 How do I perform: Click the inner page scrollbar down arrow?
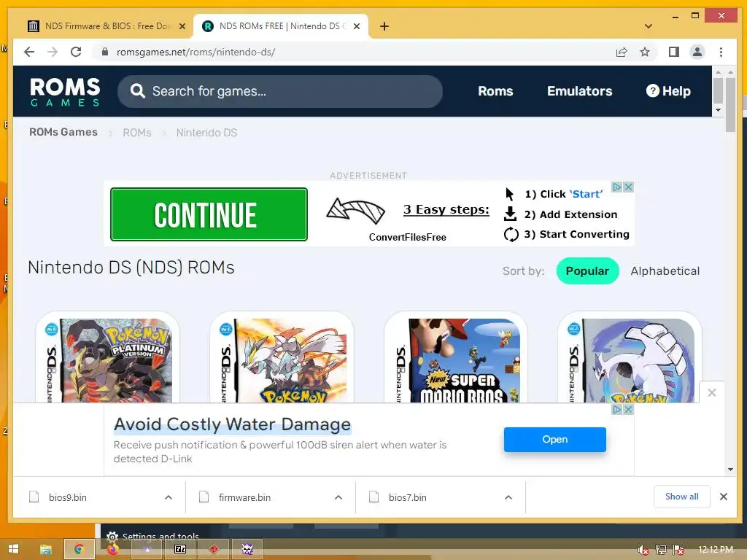[718, 110]
